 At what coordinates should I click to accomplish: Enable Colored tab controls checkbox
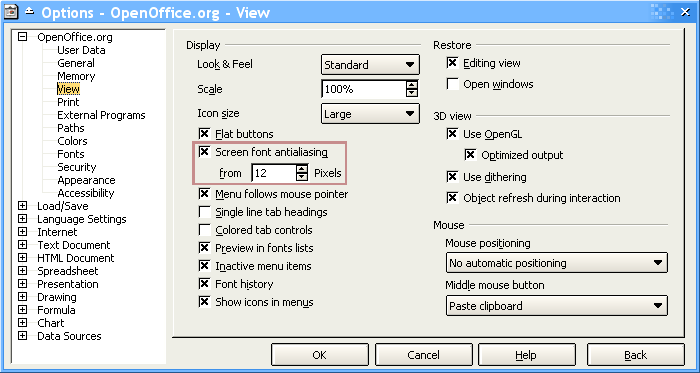(204, 230)
